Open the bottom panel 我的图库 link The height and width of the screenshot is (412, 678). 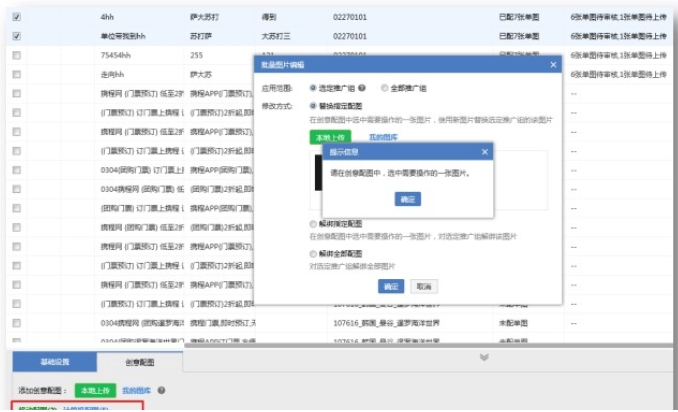136,390
